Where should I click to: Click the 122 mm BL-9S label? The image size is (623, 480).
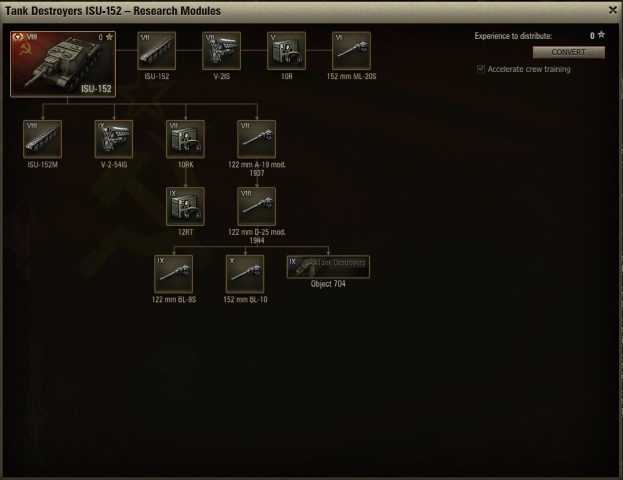(x=174, y=300)
